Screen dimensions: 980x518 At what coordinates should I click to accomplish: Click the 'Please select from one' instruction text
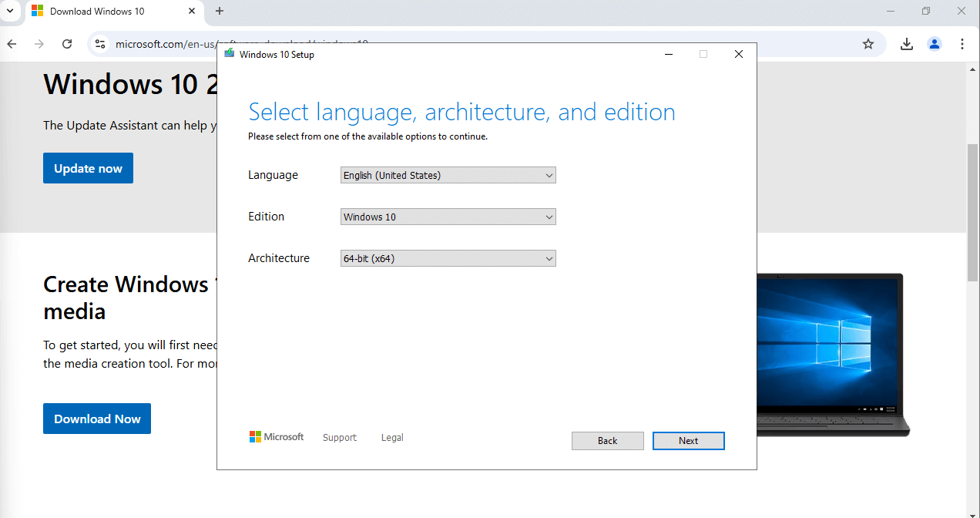(367, 136)
